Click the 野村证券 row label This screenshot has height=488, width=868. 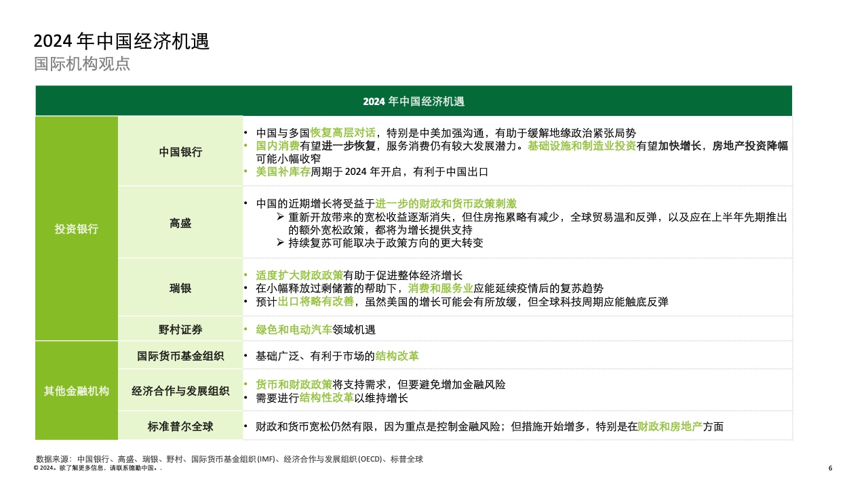pos(180,329)
